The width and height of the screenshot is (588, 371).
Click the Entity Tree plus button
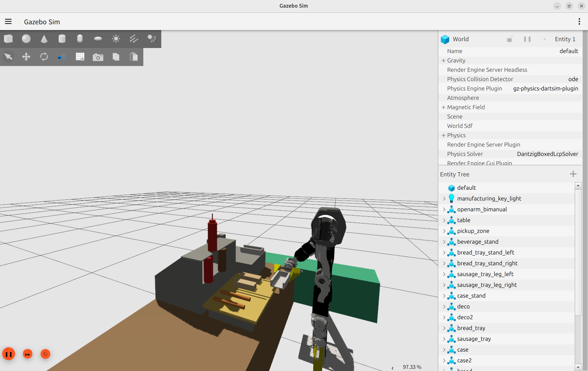573,174
